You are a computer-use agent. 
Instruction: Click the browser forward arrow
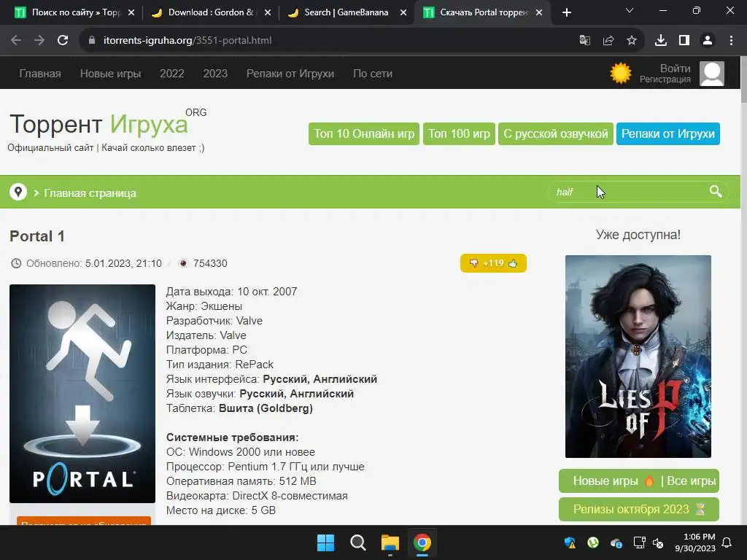(39, 41)
